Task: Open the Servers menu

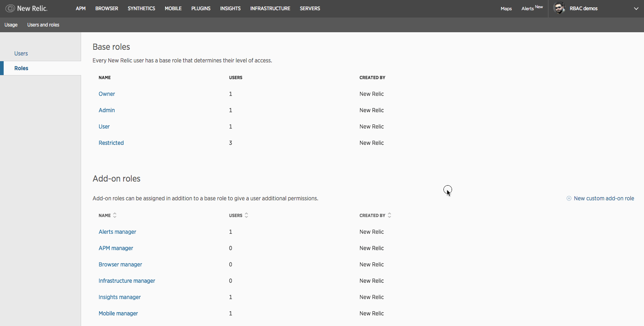Action: tap(310, 9)
